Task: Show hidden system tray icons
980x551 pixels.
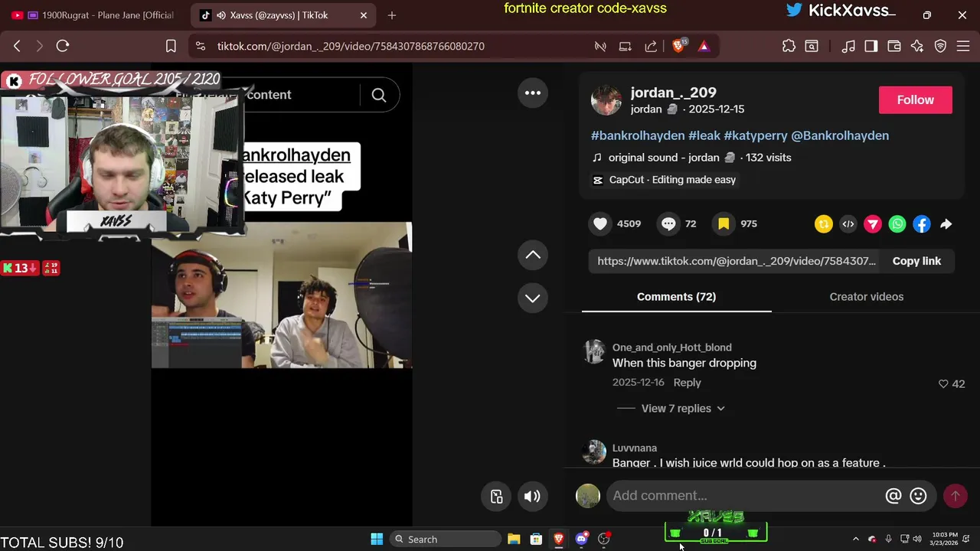Action: [856, 540]
